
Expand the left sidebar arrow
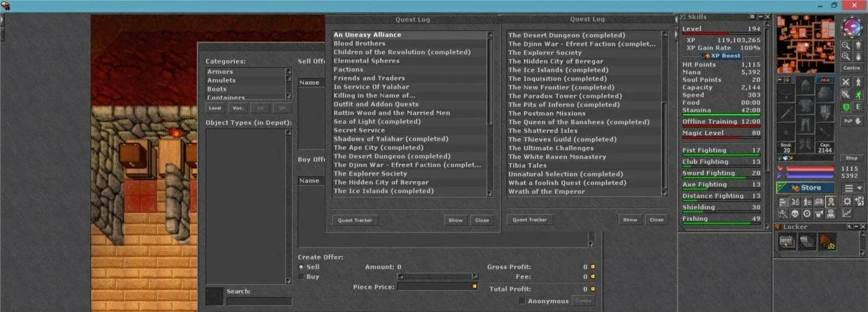[2, 20]
